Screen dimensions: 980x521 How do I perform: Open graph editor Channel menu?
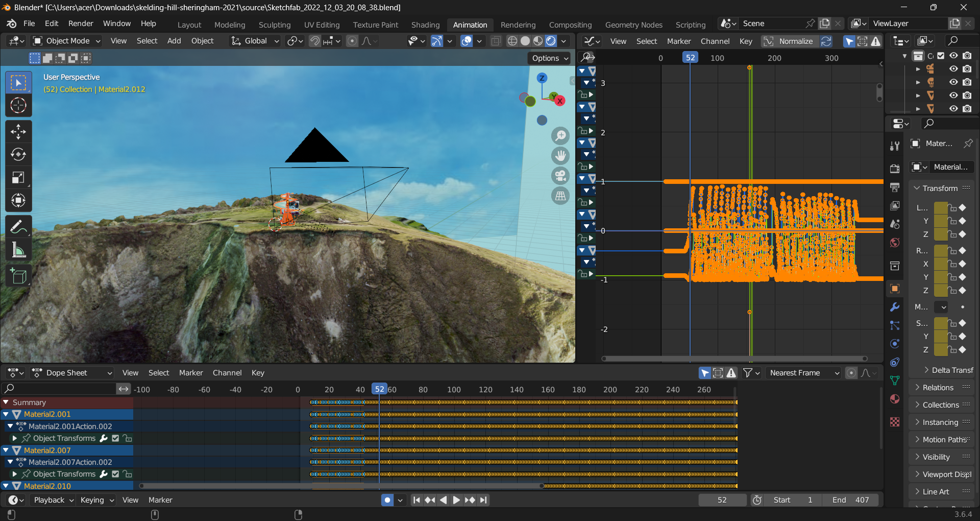point(715,41)
